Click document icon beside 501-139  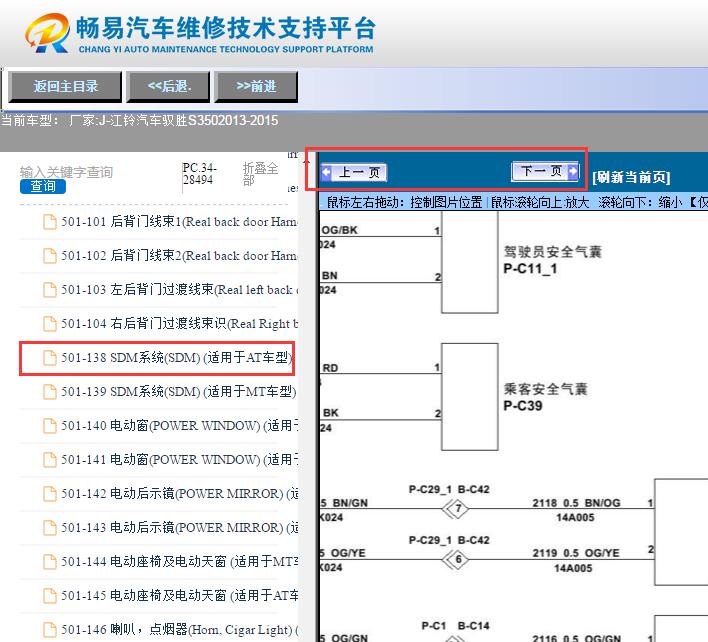click(x=50, y=392)
